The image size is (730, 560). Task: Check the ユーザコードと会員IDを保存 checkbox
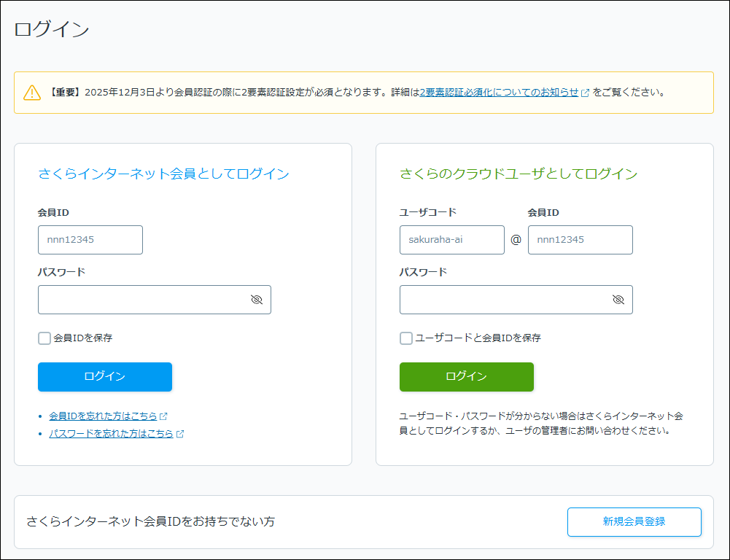click(406, 338)
